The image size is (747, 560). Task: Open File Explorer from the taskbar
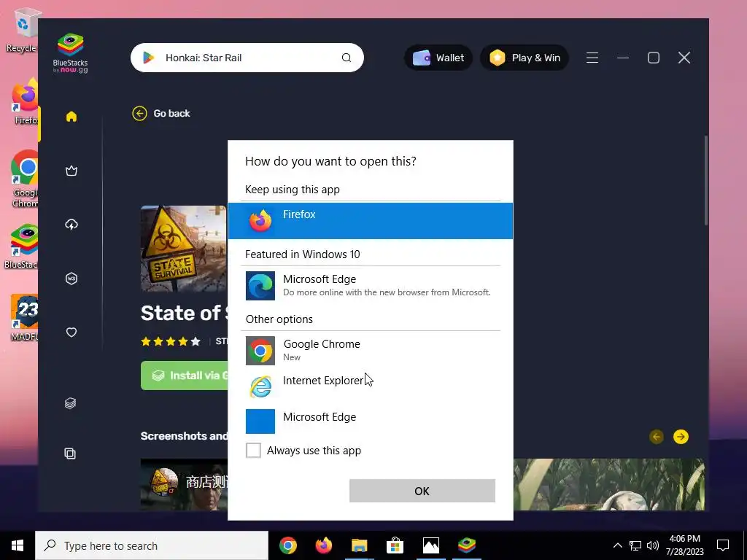pyautogui.click(x=360, y=545)
